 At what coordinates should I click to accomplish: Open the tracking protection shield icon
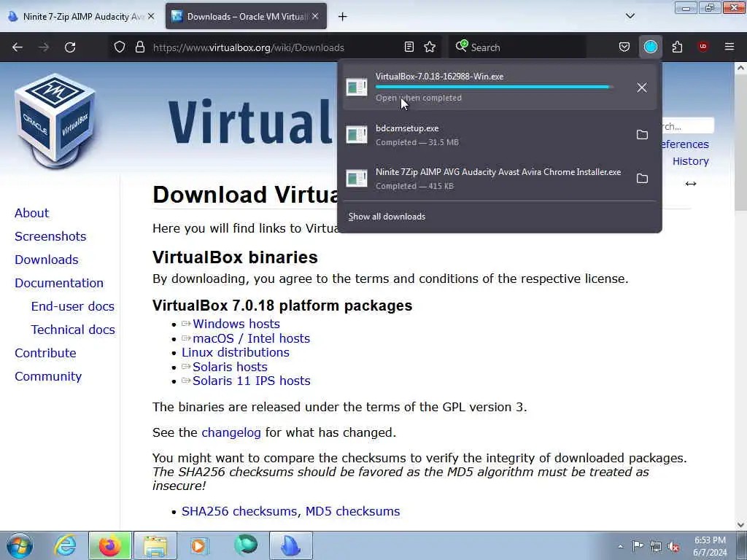(x=120, y=47)
